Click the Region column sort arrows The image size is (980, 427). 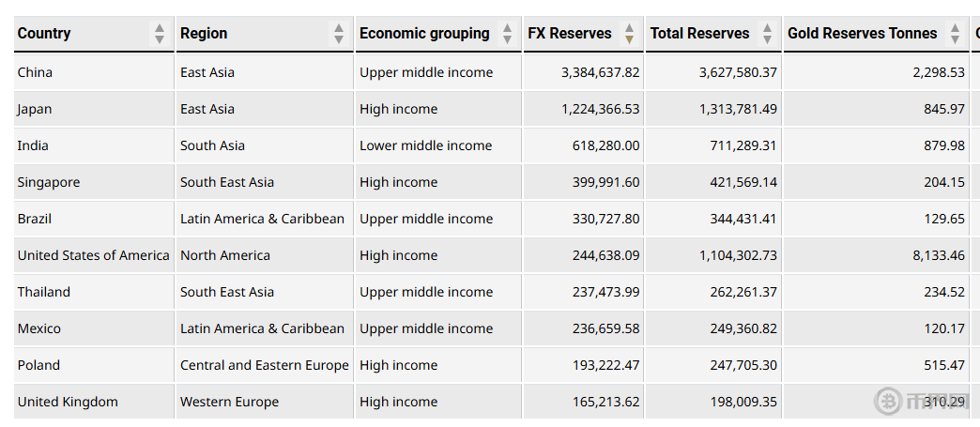[339, 34]
